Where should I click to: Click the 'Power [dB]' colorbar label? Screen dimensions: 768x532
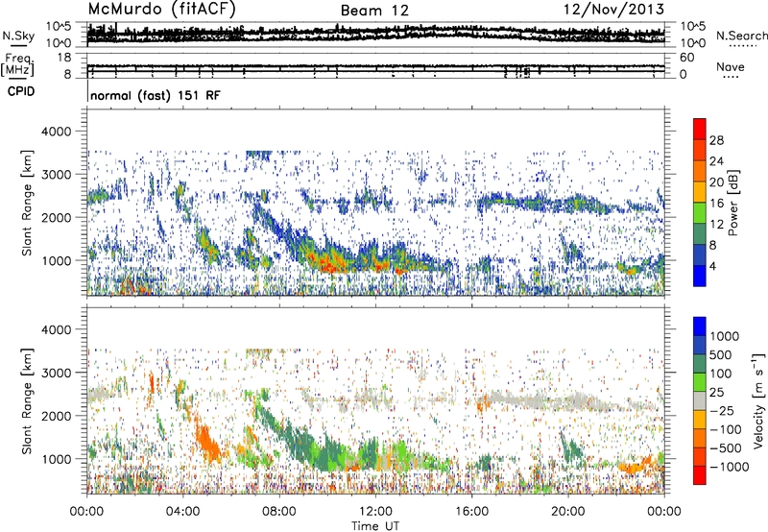[732, 203]
